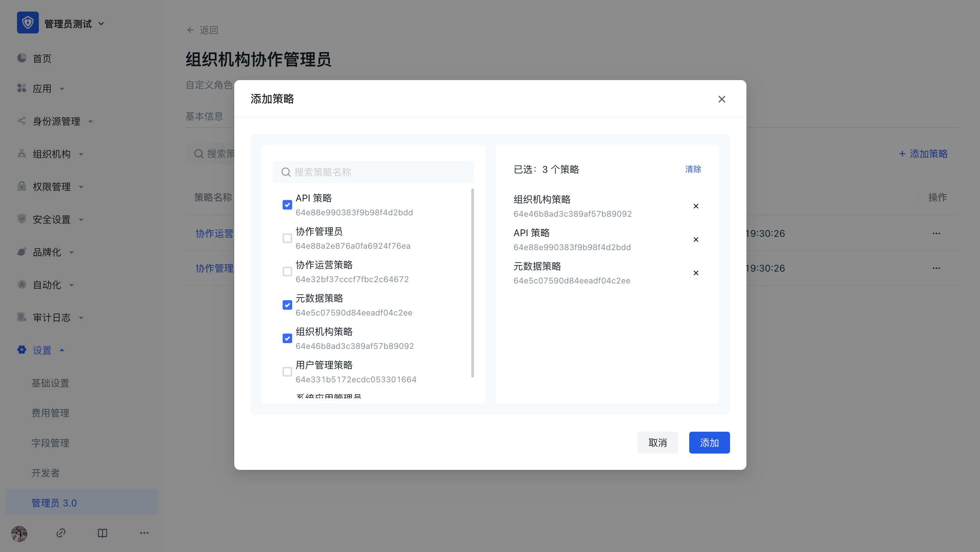This screenshot has height=552, width=980.
Task: Click the link icon at sidebar bottom
Action: (x=61, y=533)
